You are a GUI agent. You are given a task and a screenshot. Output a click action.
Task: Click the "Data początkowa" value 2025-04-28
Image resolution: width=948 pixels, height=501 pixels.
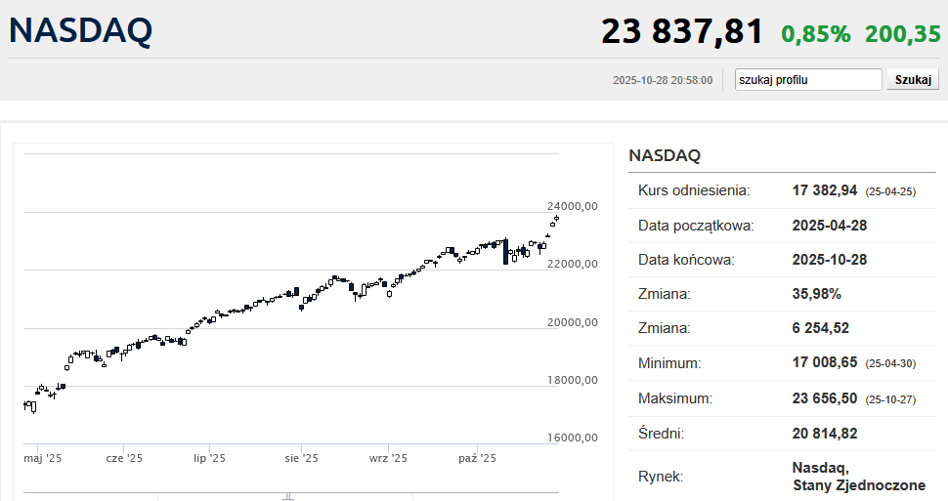point(829,225)
